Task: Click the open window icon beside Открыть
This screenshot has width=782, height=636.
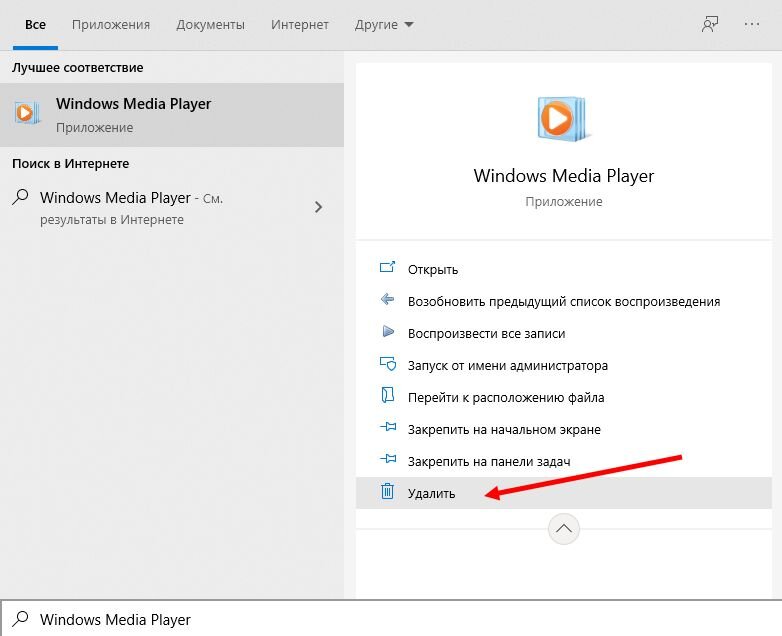Action: click(388, 267)
